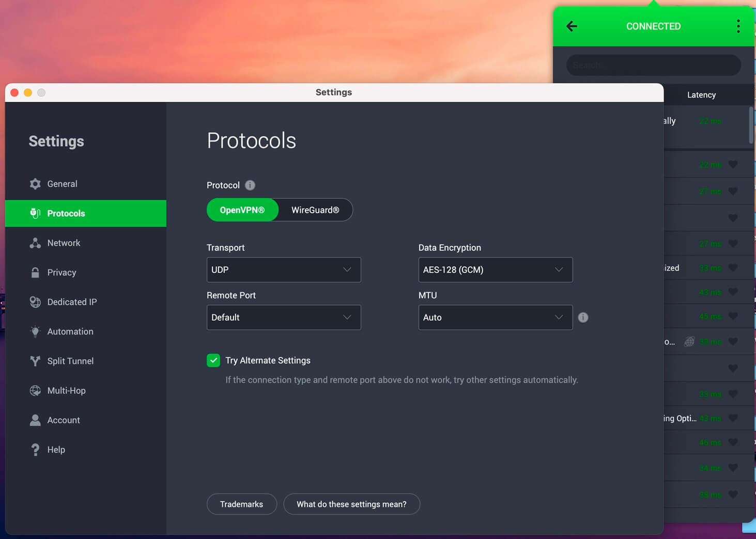Expand the Data Encryption dropdown
The image size is (756, 539).
[495, 269]
